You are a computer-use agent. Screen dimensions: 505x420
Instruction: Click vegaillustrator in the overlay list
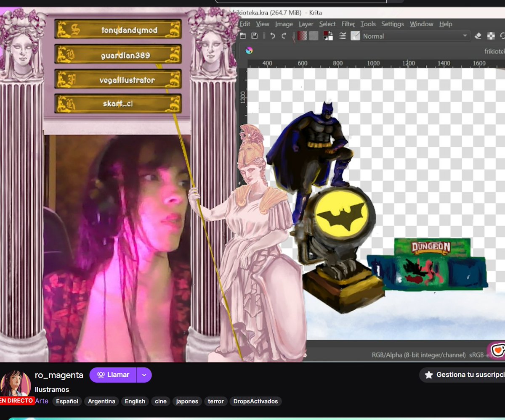click(x=118, y=80)
